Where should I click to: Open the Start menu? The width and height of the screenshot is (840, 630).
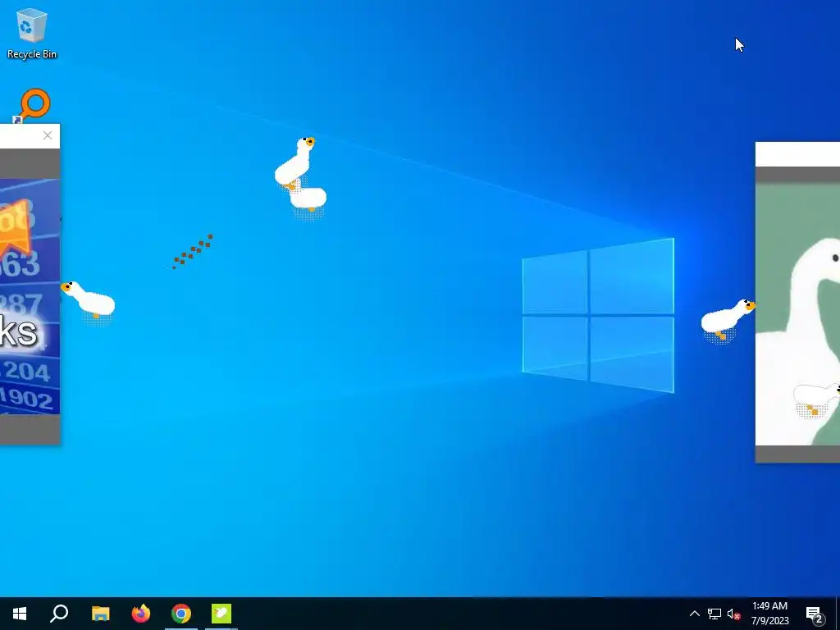pos(20,614)
